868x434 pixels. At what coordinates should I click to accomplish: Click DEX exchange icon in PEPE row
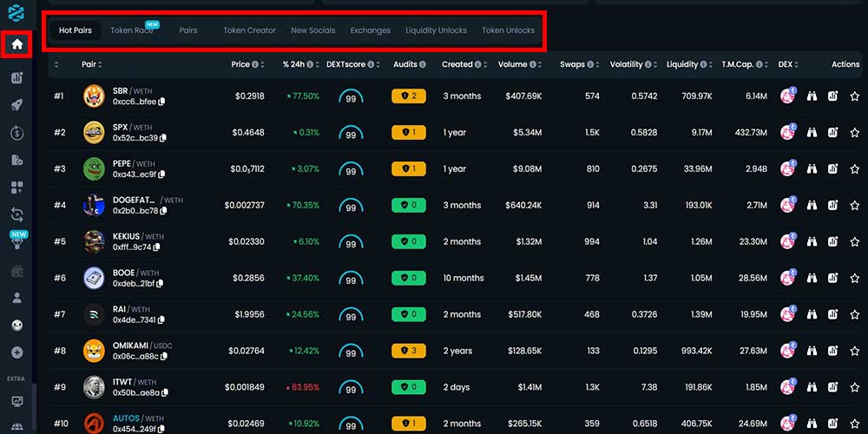tap(788, 168)
